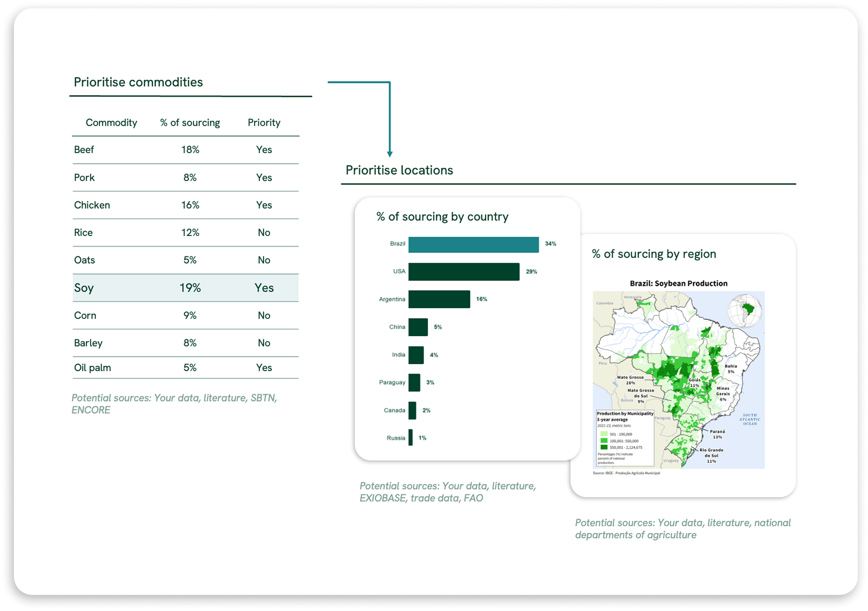Click the Oil palm commodity name
The height and width of the screenshot is (611, 868).
coord(92,368)
